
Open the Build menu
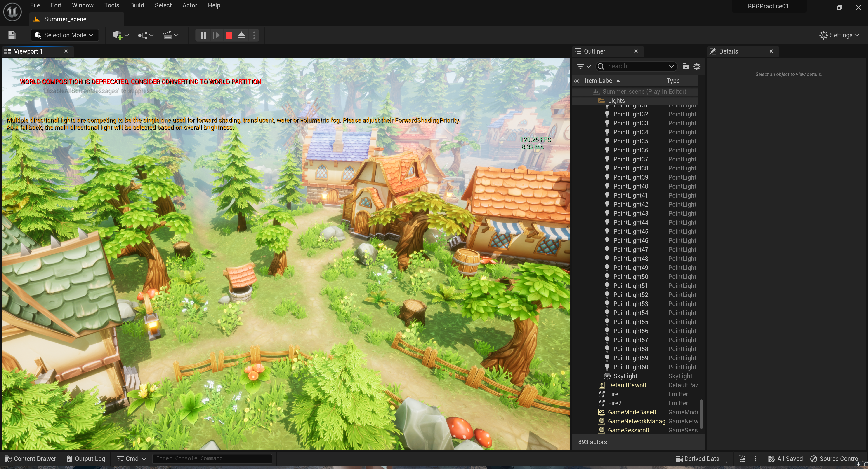(137, 5)
